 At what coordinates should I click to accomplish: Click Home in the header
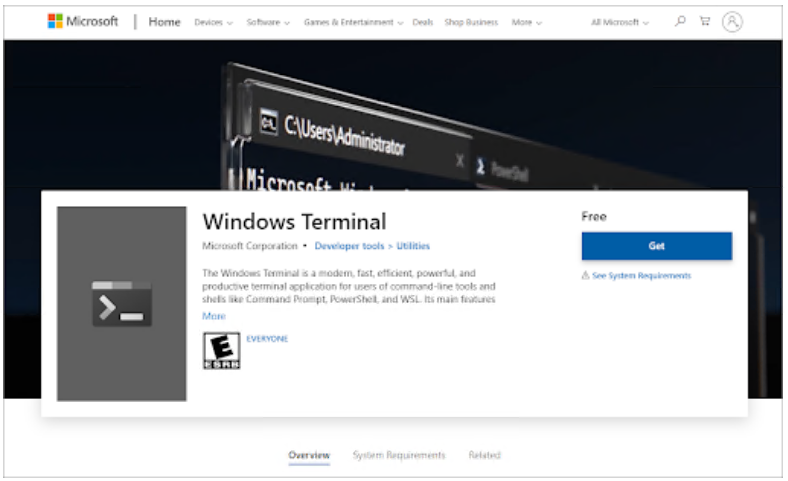click(x=164, y=22)
